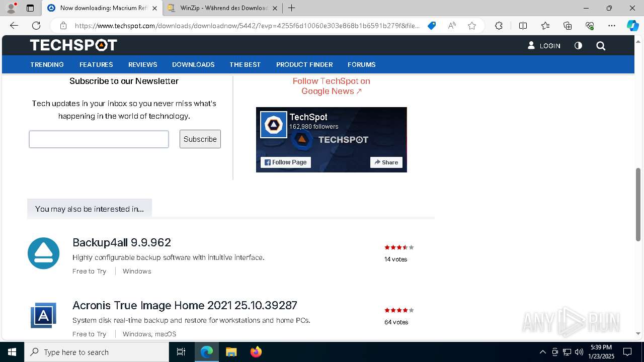
Task: Launch the Copilot sidebar icon
Action: [632, 26]
